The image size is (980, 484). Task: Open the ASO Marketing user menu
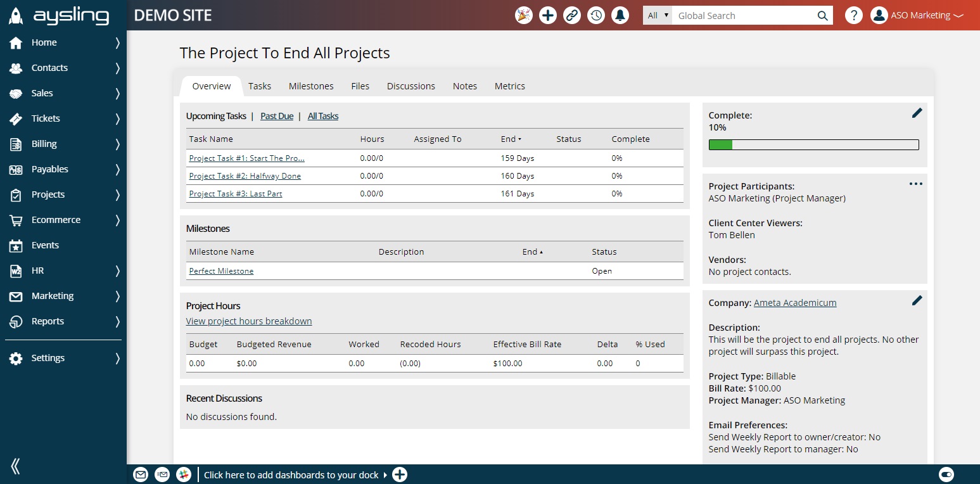tap(917, 15)
